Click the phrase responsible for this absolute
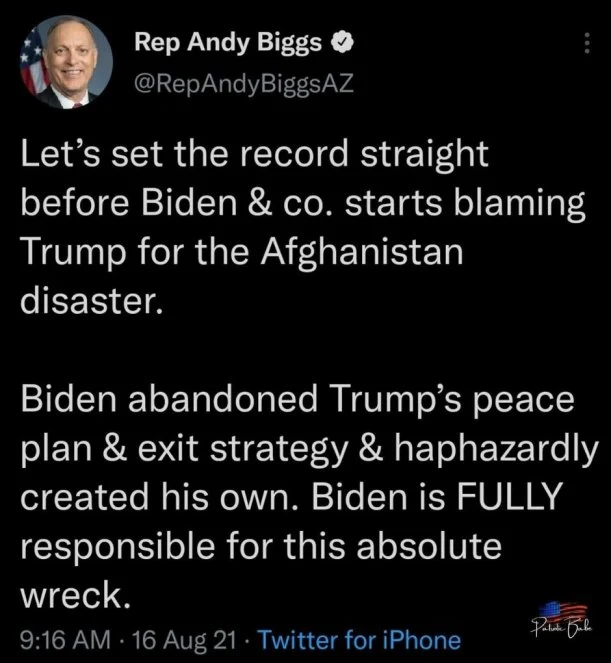 (261, 547)
